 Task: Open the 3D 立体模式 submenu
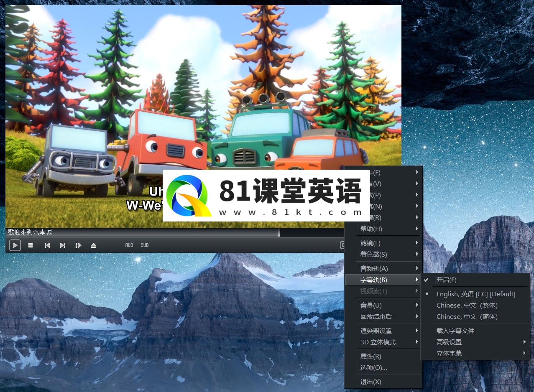(x=383, y=342)
